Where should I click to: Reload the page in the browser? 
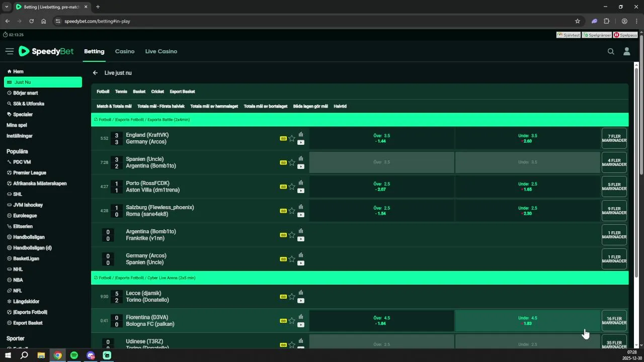(32, 21)
